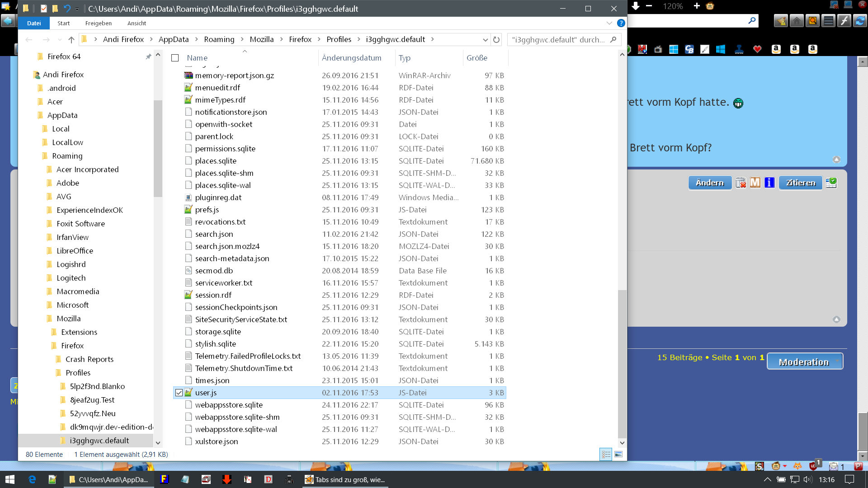Expand the ribbon with the chevron
Image resolution: width=868 pixels, height=488 pixels.
pos(609,23)
